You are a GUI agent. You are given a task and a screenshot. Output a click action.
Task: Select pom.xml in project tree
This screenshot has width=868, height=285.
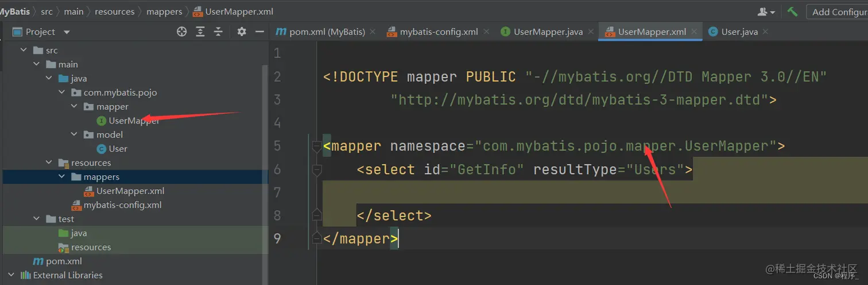point(57,261)
